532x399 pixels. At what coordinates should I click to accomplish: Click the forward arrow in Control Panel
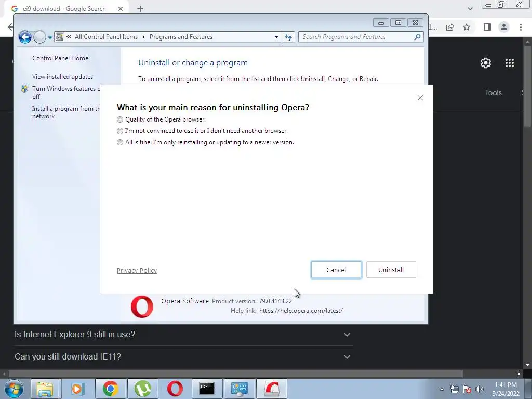[x=39, y=37]
